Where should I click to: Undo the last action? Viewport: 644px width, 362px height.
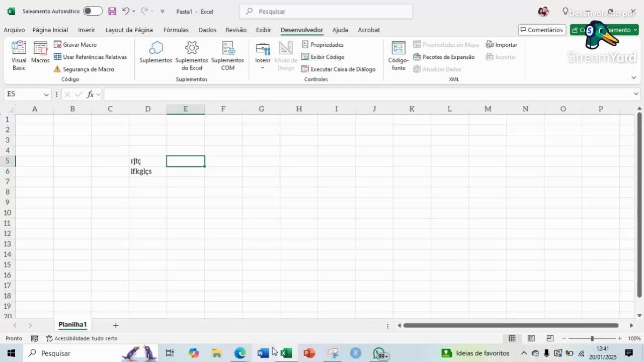tap(125, 11)
